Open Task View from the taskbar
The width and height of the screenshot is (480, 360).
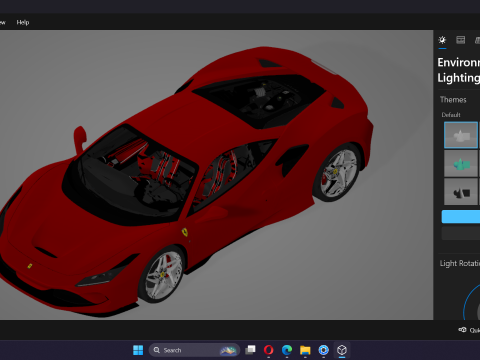250,350
